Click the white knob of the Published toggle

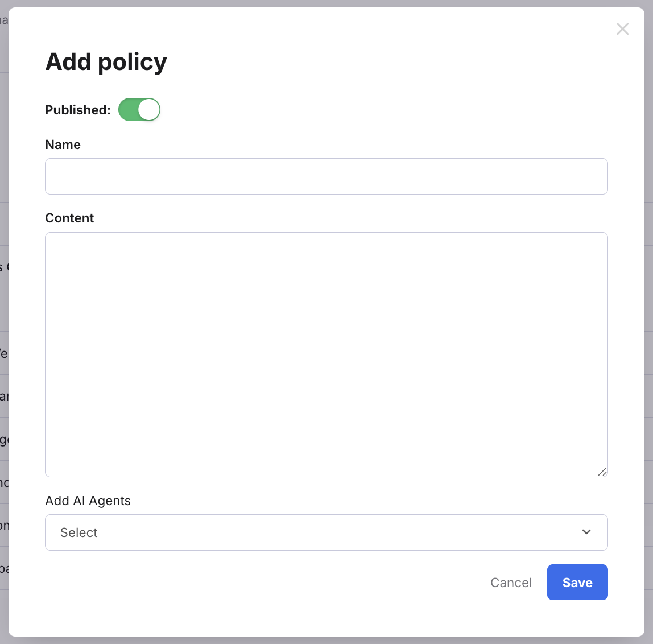pos(149,110)
